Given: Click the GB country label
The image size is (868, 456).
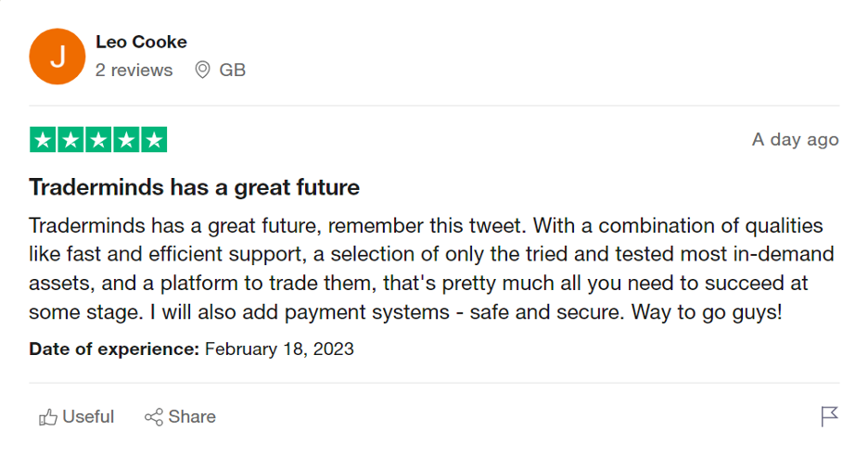Looking at the screenshot, I should (x=232, y=70).
